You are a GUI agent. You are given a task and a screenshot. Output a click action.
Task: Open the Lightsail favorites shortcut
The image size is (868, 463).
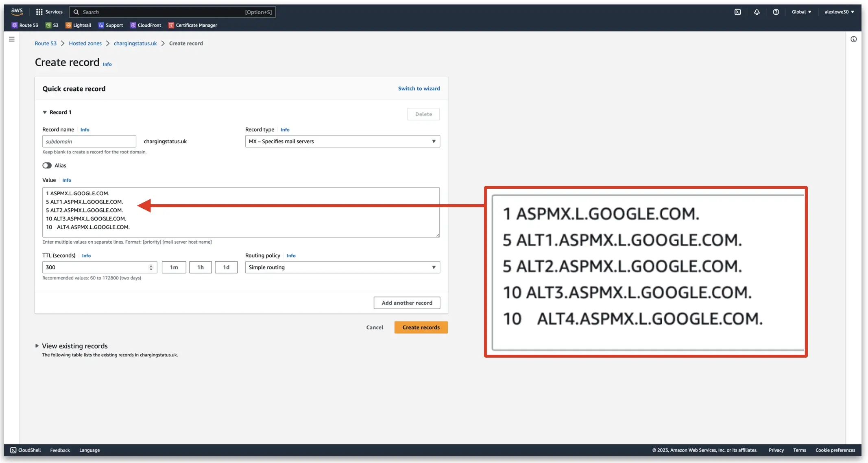78,25
